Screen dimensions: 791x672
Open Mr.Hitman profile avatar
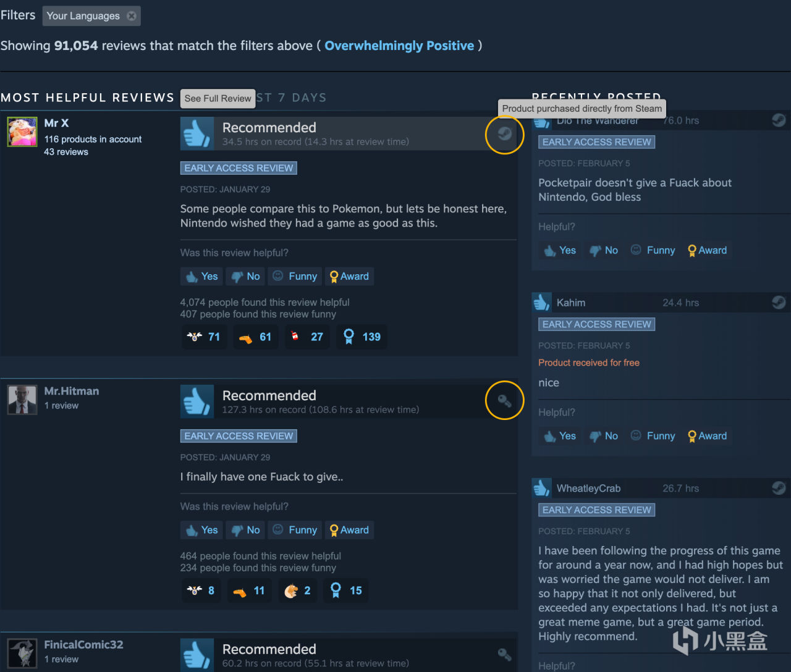[x=22, y=400]
